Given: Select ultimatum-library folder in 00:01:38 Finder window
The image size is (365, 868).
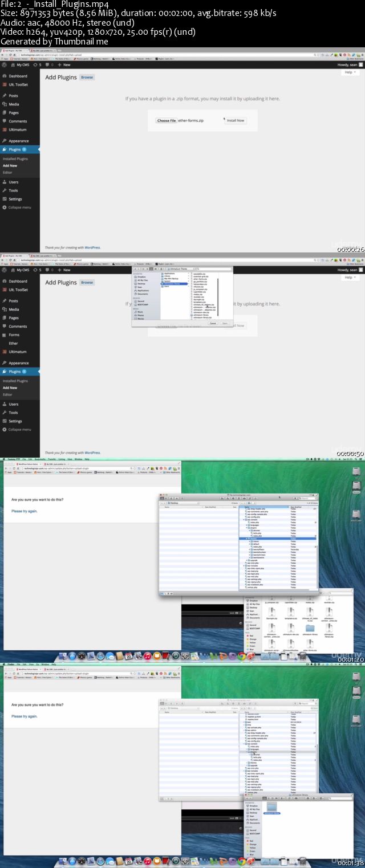Looking at the screenshot, I should pos(272,809).
